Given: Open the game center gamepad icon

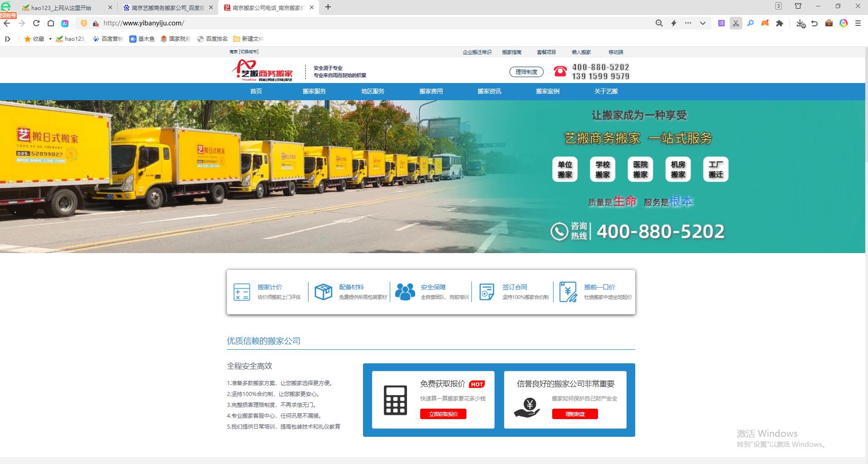Looking at the screenshot, I should 765,23.
